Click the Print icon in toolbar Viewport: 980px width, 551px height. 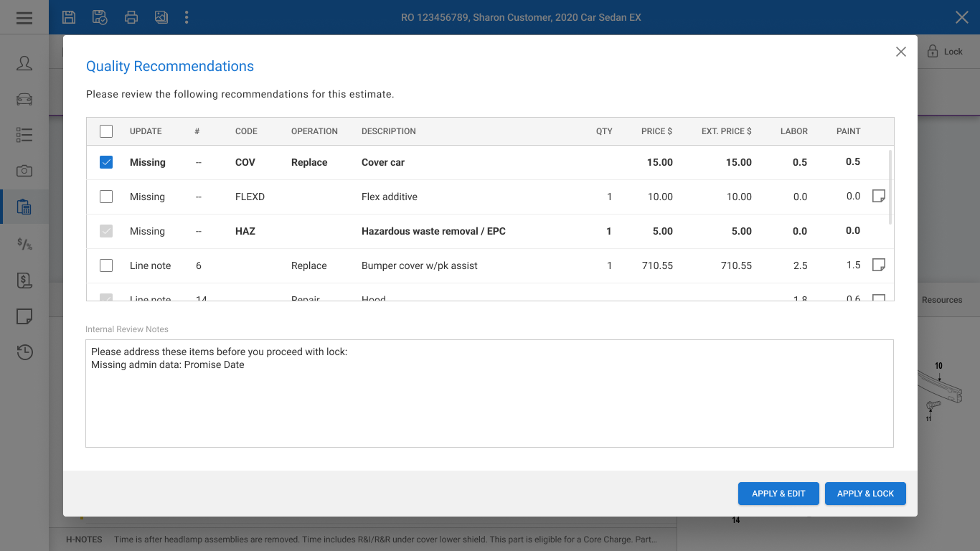[131, 17]
